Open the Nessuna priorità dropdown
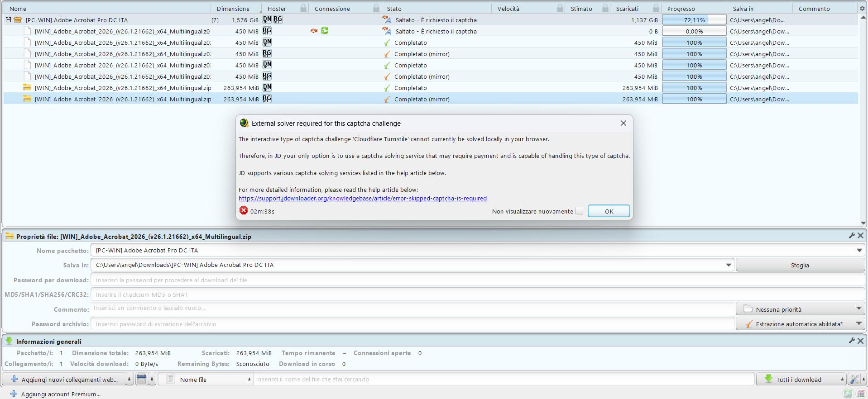The image size is (868, 399). (x=800, y=309)
